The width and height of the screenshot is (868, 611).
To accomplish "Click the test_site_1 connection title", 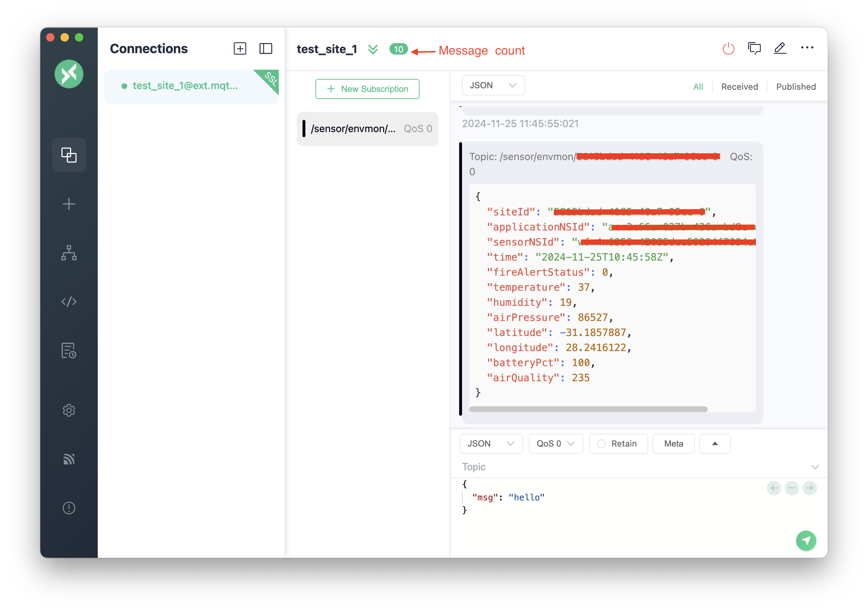I will coord(327,49).
